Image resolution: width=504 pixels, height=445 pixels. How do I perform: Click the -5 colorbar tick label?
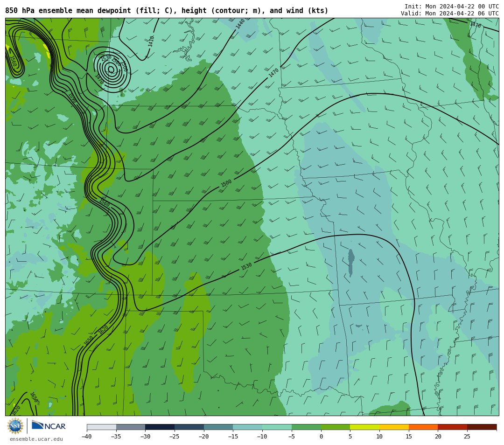(292, 436)
